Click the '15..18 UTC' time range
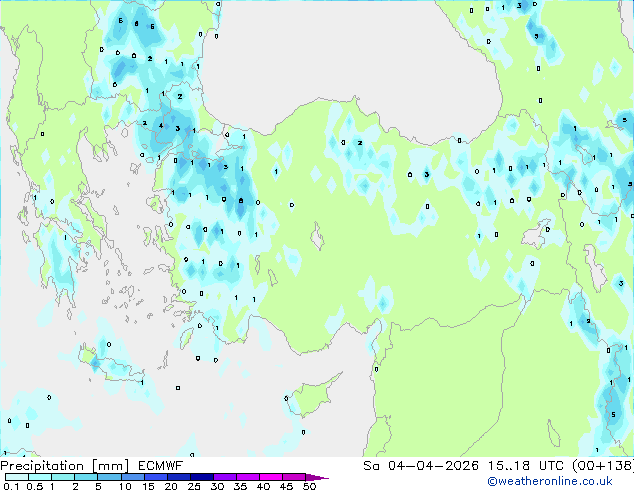 coord(525,466)
